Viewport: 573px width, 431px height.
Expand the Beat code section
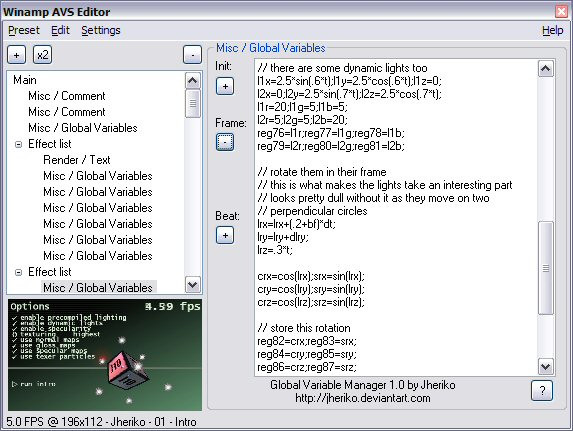(x=225, y=235)
